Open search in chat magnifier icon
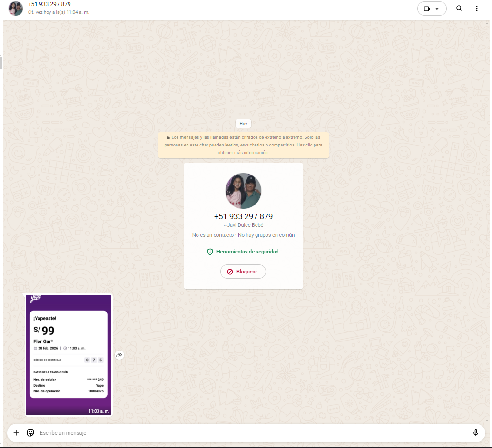The width and height of the screenshot is (492, 448). [459, 9]
